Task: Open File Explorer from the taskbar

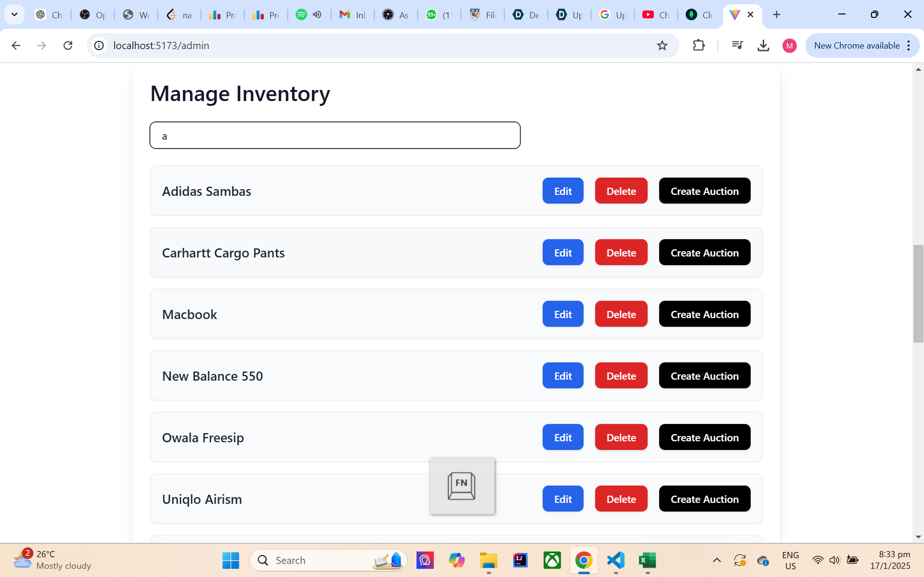Action: pos(488,560)
